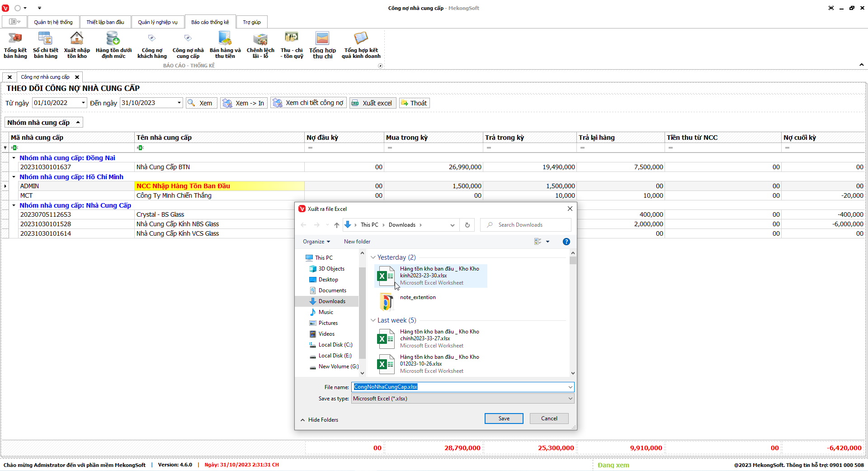Open the Thu - chi - tồn quỹ report
Viewport: 868px width, 471px height.
(x=292, y=45)
